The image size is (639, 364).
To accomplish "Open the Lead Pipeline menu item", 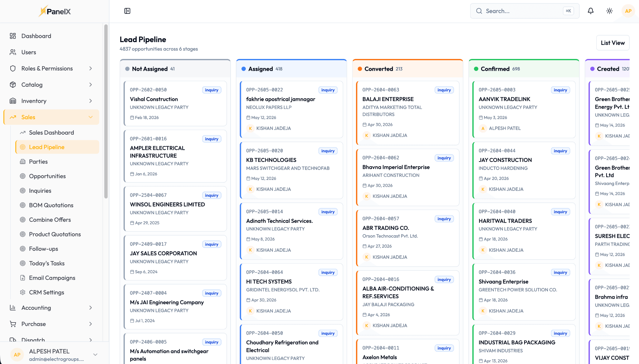I will pos(57,147).
